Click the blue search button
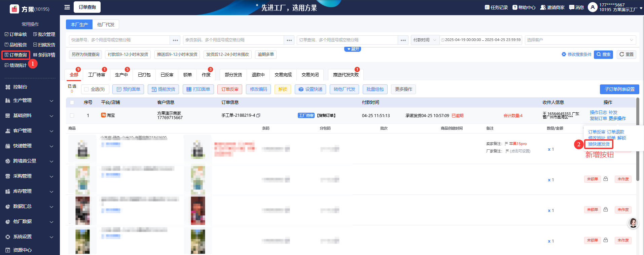644x255 pixels. [x=603, y=54]
